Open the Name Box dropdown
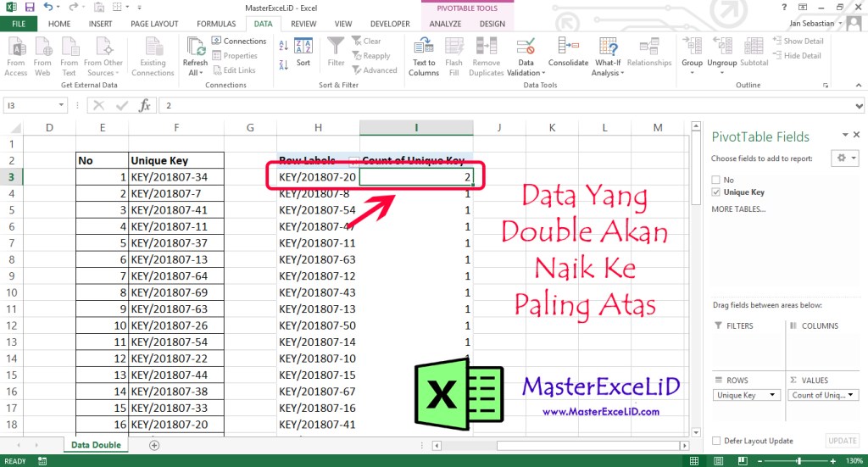This screenshot has width=868, height=467. point(61,105)
